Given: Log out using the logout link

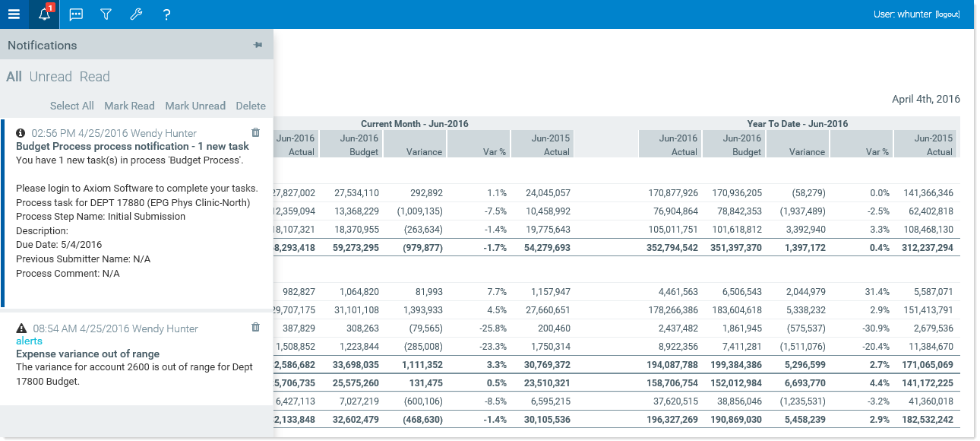Looking at the screenshot, I should tap(947, 14).
